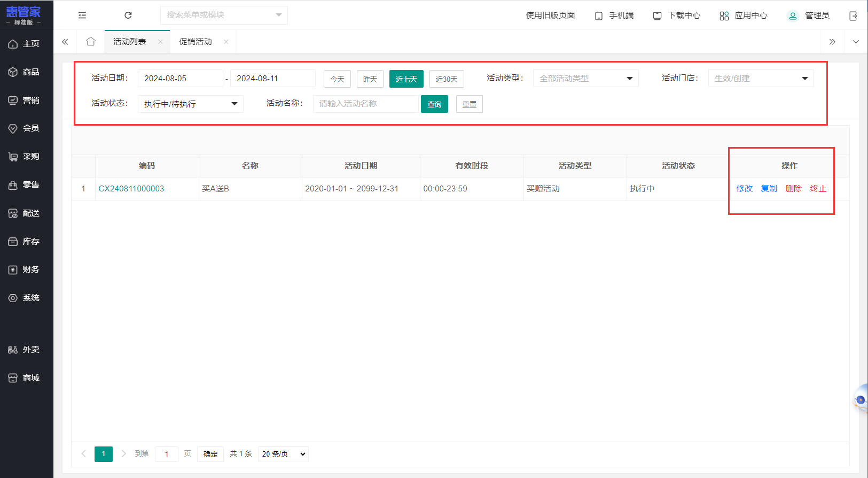868x478 pixels.
Task: Close the 促销活动 tab
Action: [226, 42]
